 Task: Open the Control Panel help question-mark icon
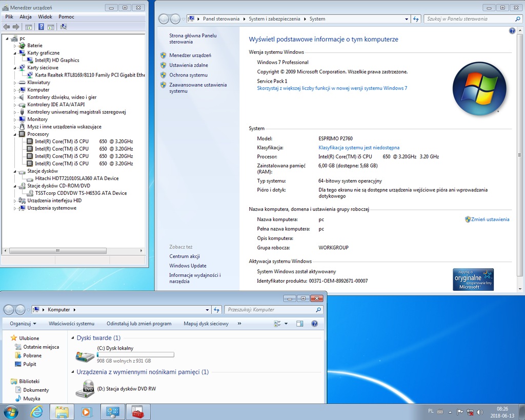click(512, 31)
